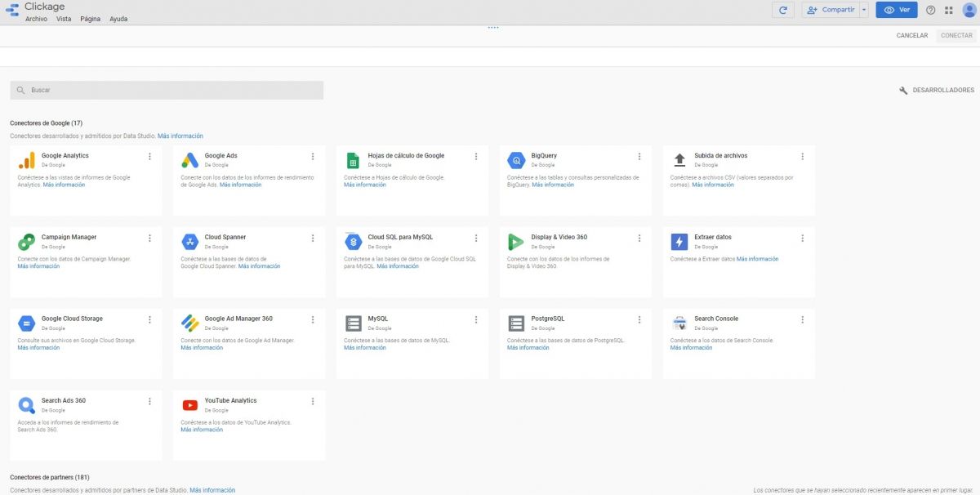Open the Google Ads card options menu
The width and height of the screenshot is (980, 495).
pyautogui.click(x=312, y=156)
